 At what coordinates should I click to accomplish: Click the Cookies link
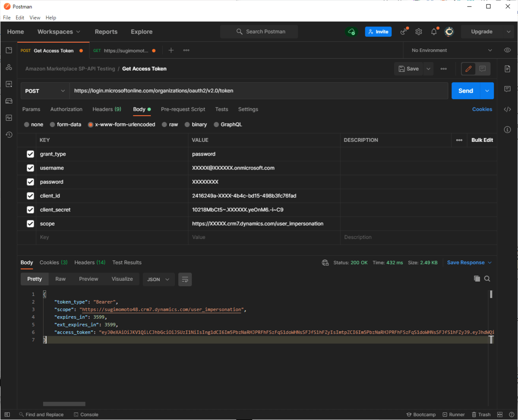click(482, 110)
